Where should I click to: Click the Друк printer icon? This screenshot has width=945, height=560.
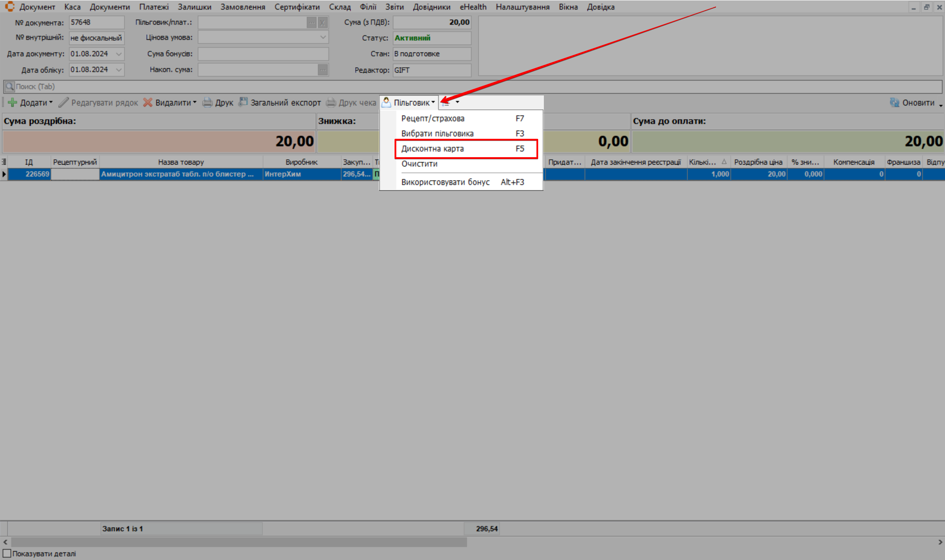coord(207,102)
